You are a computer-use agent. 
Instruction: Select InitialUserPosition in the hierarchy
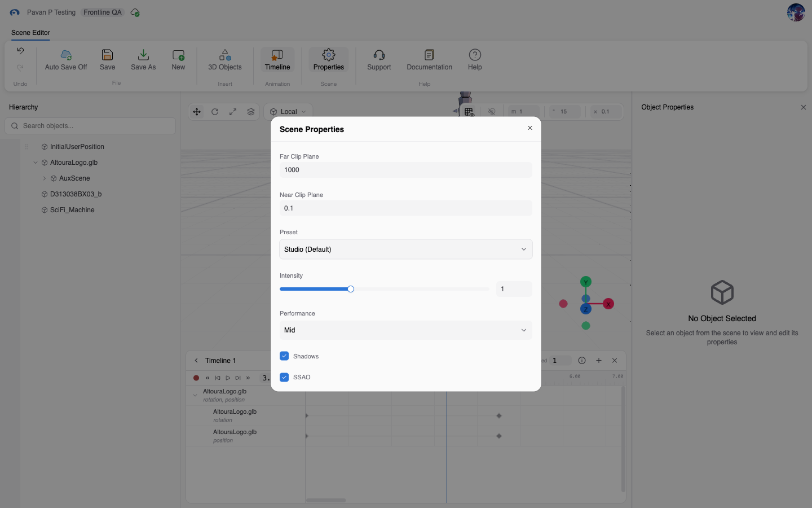77,147
